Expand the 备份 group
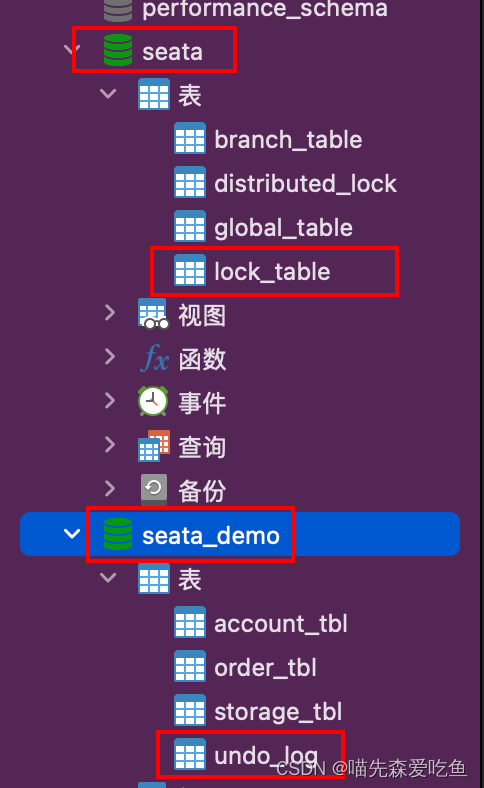This screenshot has height=788, width=484. pyautogui.click(x=110, y=488)
